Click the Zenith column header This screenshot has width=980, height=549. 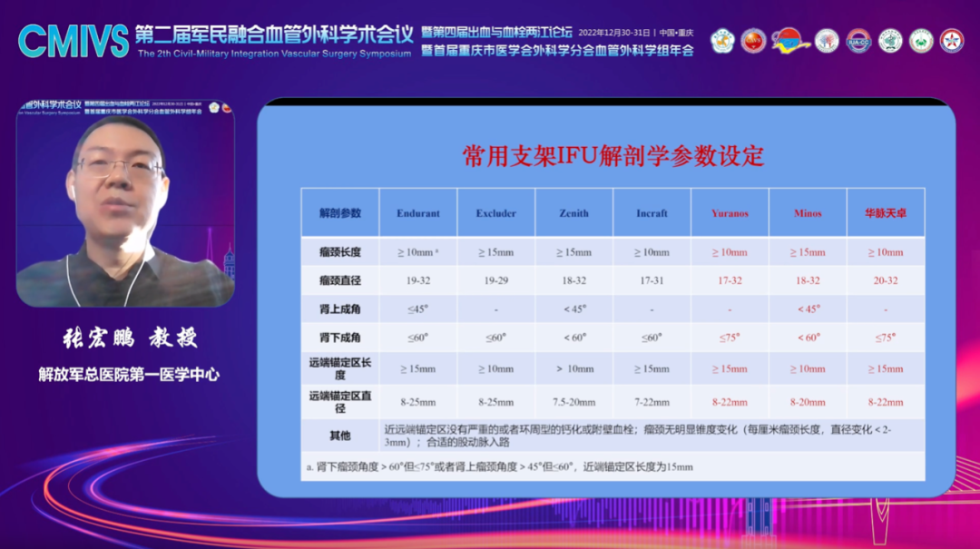click(573, 212)
